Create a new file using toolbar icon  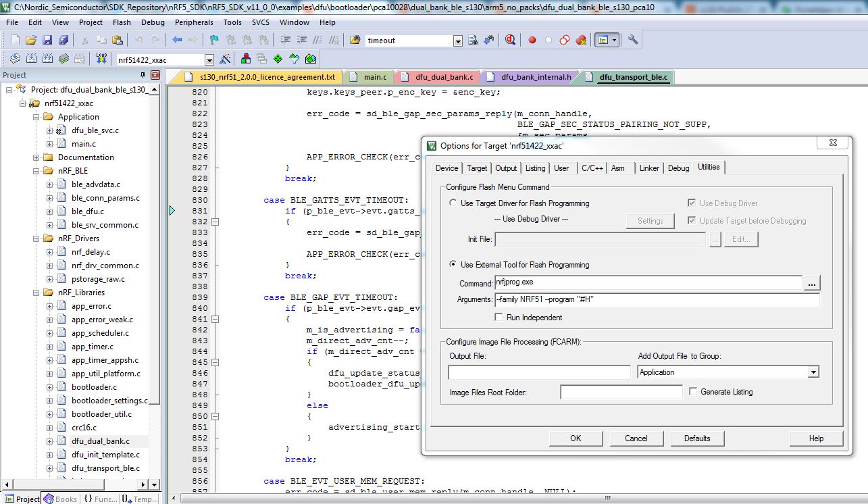tap(15, 41)
